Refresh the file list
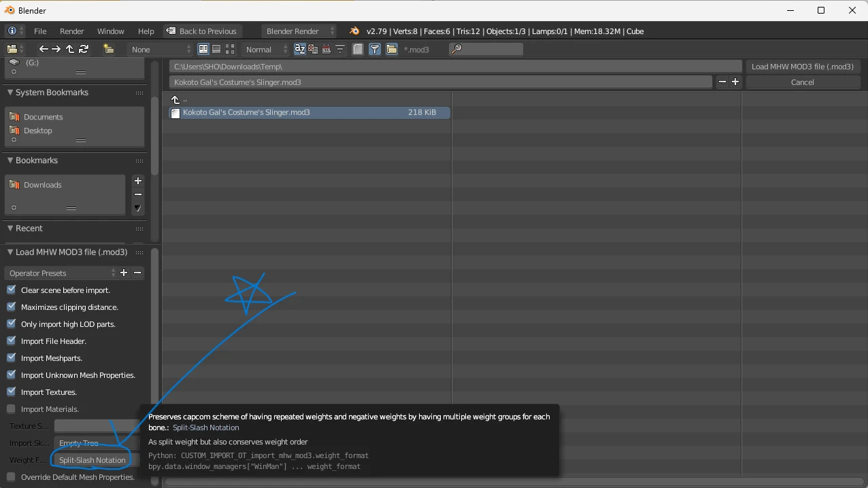The image size is (868, 488). point(83,49)
